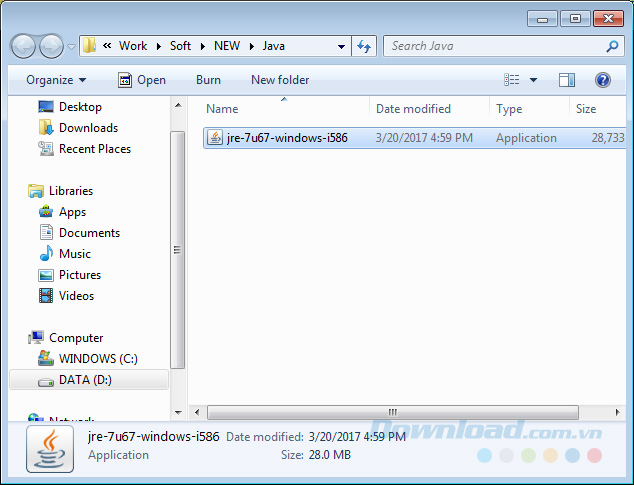
Task: Click Music note icon
Action: (46, 254)
